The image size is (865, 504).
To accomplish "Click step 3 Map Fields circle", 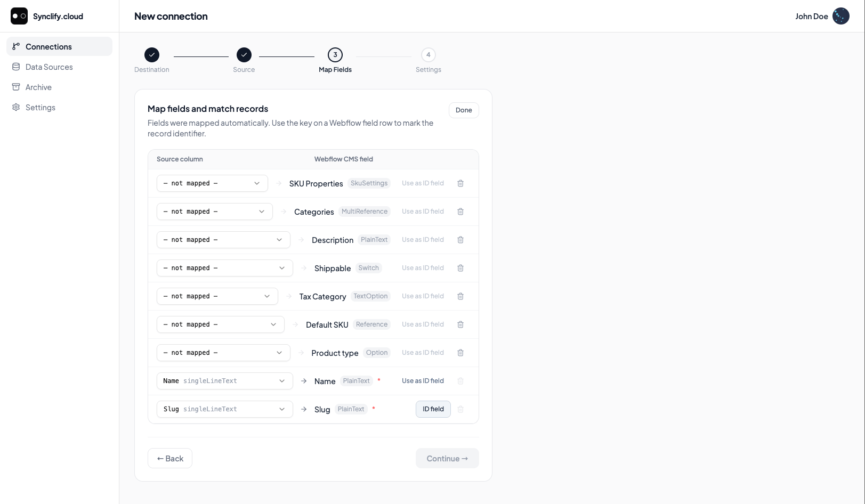I will [335, 55].
